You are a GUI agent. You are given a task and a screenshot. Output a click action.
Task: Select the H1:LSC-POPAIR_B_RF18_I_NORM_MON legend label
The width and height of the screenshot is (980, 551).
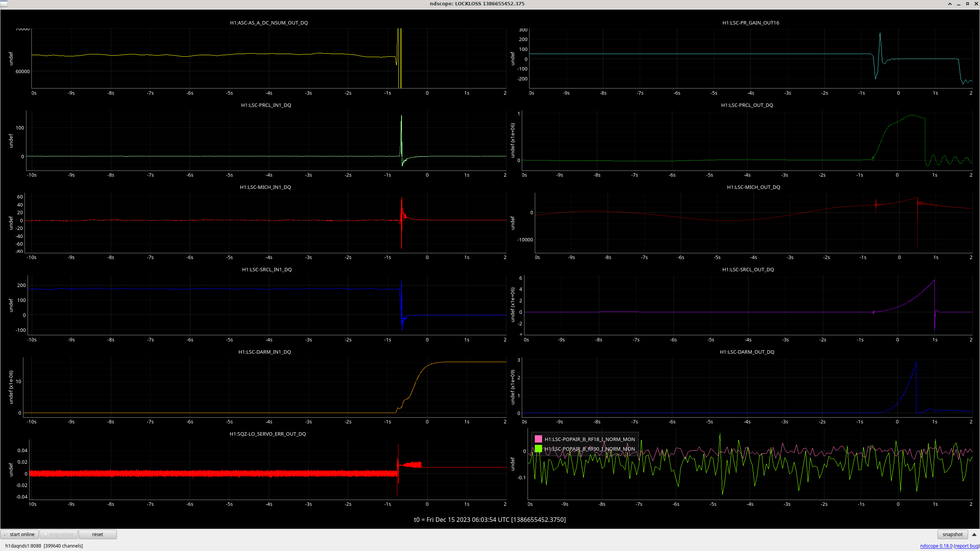click(590, 439)
